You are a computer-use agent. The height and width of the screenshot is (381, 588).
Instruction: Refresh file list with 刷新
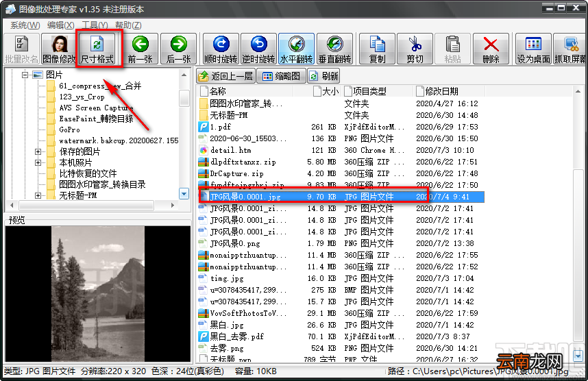tap(323, 76)
